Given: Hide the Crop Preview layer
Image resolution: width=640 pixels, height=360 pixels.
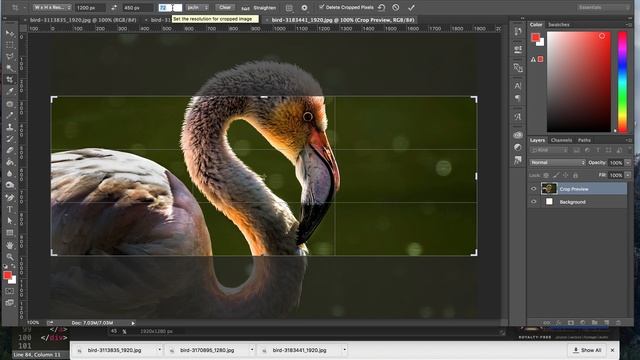Looking at the screenshot, I should pyautogui.click(x=533, y=189).
